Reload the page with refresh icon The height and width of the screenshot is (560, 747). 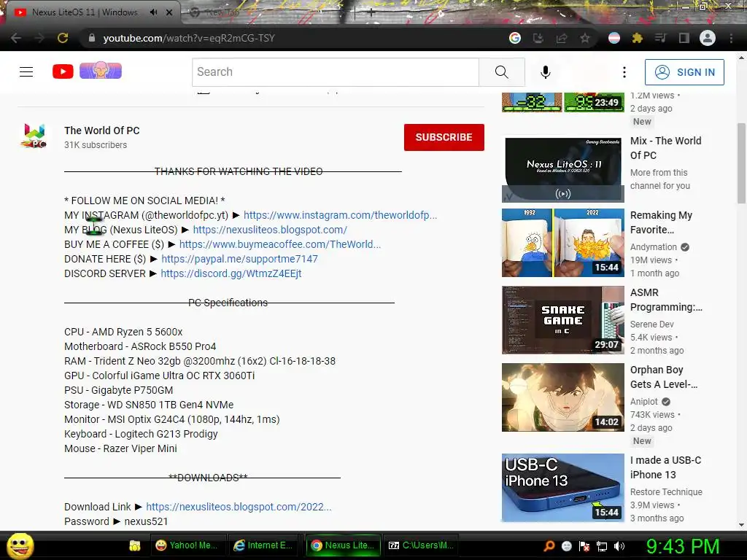(x=63, y=38)
